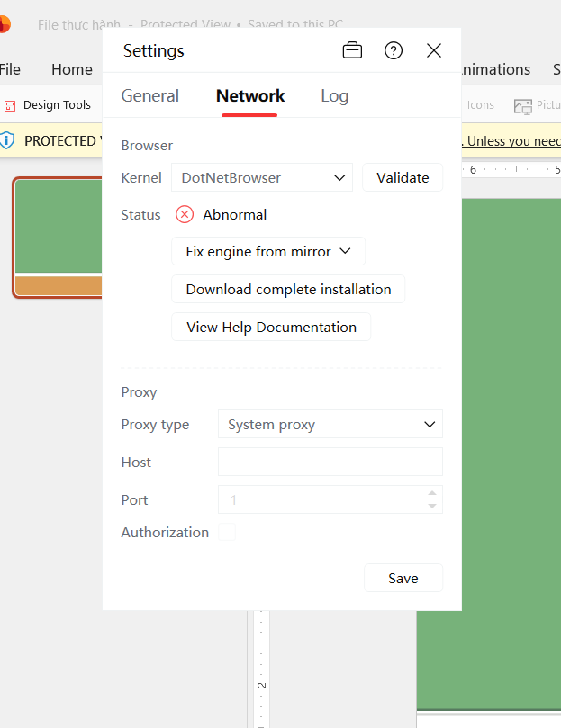Close the Settings dialog

434,50
